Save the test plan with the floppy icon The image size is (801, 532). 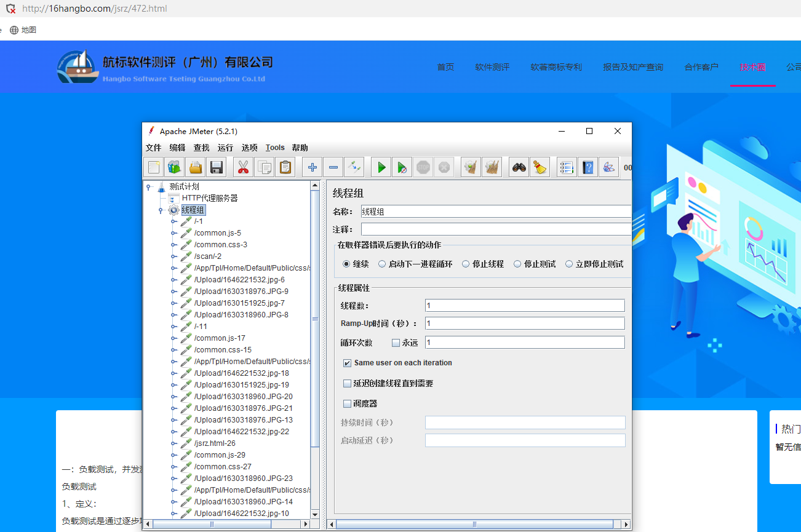(217, 167)
